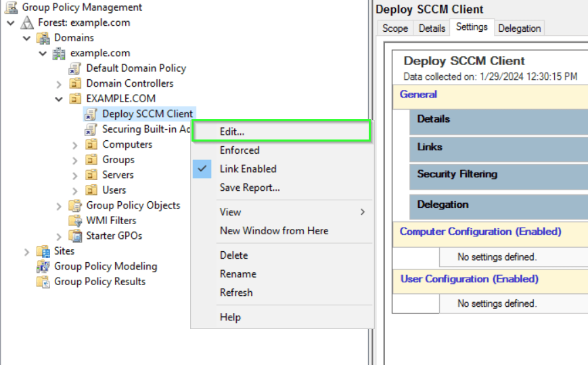This screenshot has width=588, height=365.
Task: Open the View submenu in context menu
Action: point(230,212)
